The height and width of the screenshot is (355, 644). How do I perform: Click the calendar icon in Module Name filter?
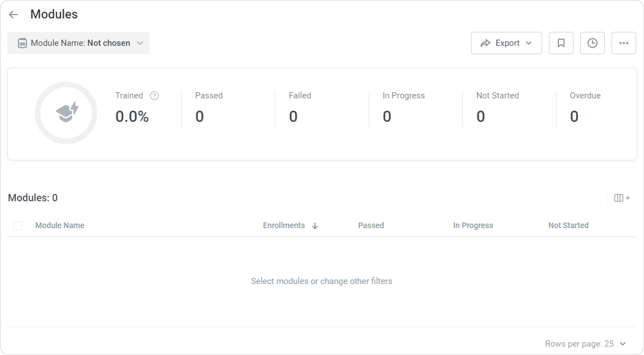coord(22,43)
